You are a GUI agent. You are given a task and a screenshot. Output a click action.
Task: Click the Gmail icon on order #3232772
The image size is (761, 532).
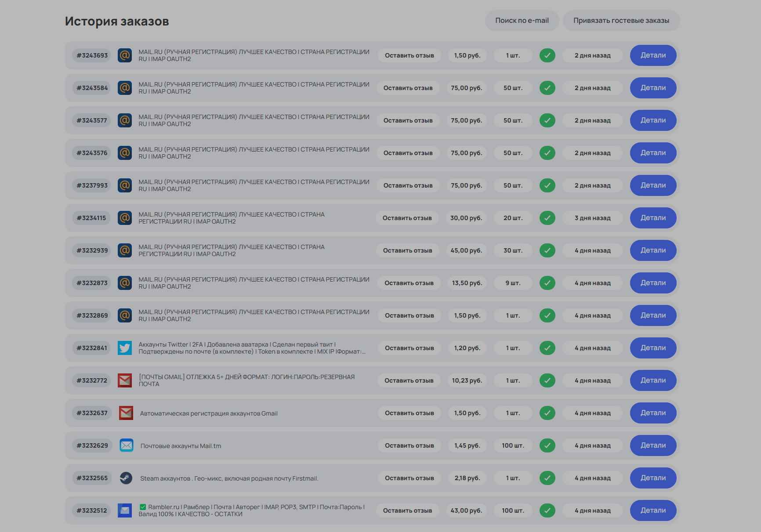pyautogui.click(x=125, y=380)
